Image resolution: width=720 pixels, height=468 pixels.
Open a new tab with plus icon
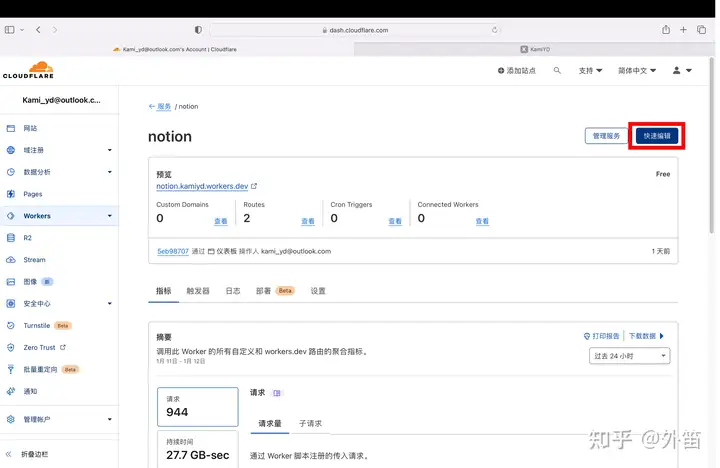683,29
